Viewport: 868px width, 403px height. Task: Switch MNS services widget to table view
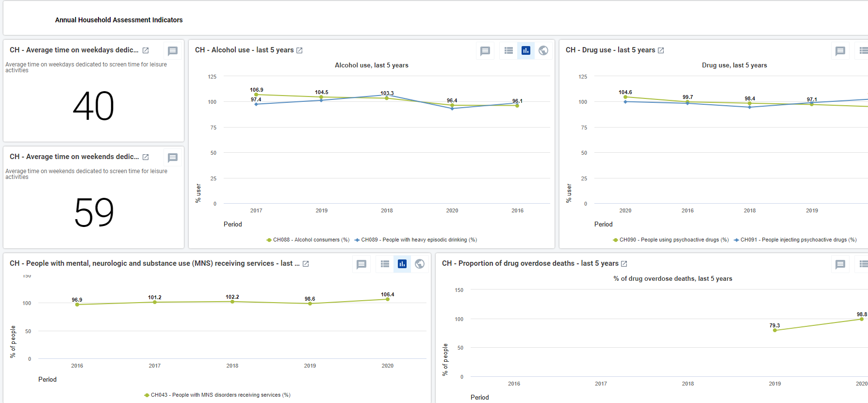pos(385,264)
